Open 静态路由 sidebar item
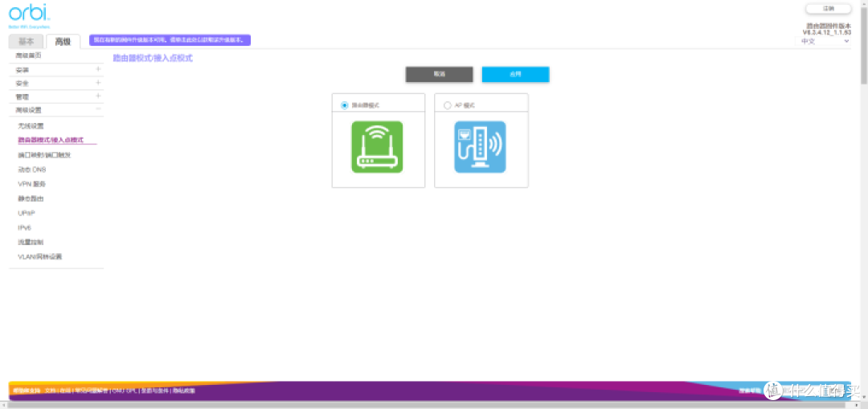 point(31,198)
